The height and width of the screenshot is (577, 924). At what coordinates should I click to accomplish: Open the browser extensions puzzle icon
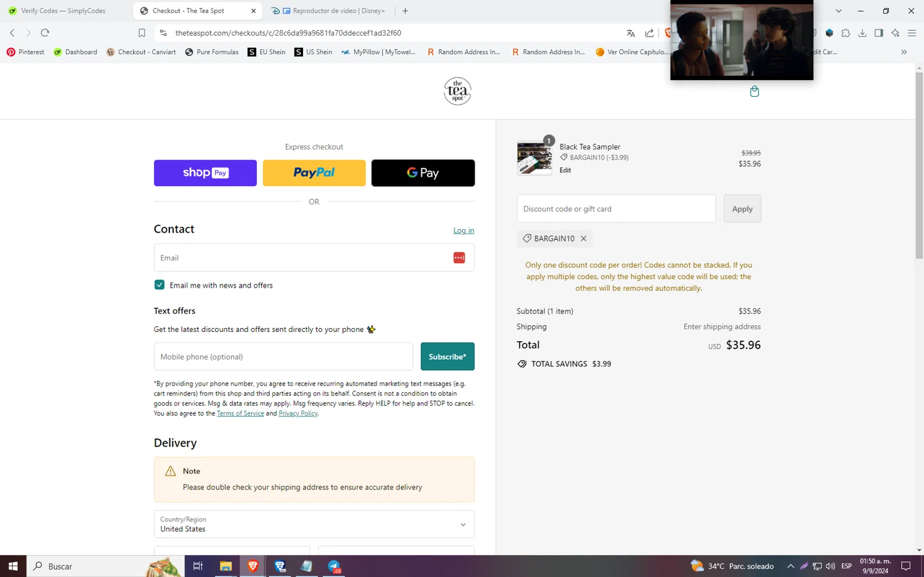click(846, 33)
